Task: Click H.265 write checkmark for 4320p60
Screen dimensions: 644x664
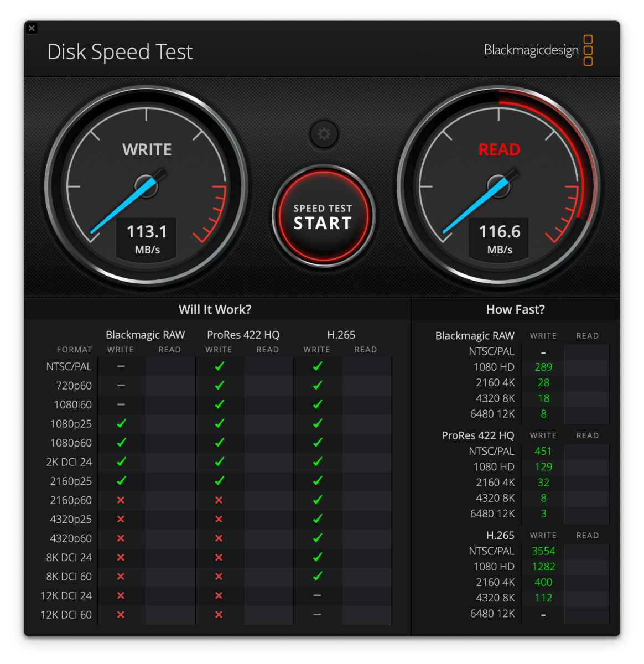Action: (318, 538)
